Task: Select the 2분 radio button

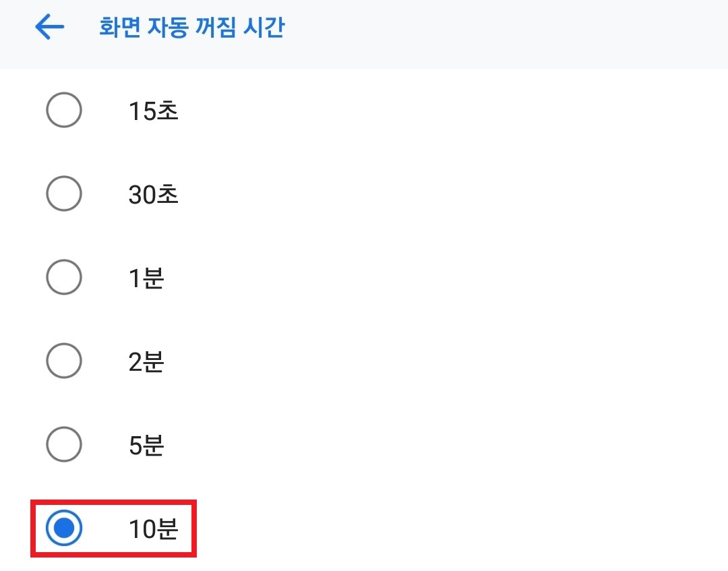Action: click(x=64, y=361)
